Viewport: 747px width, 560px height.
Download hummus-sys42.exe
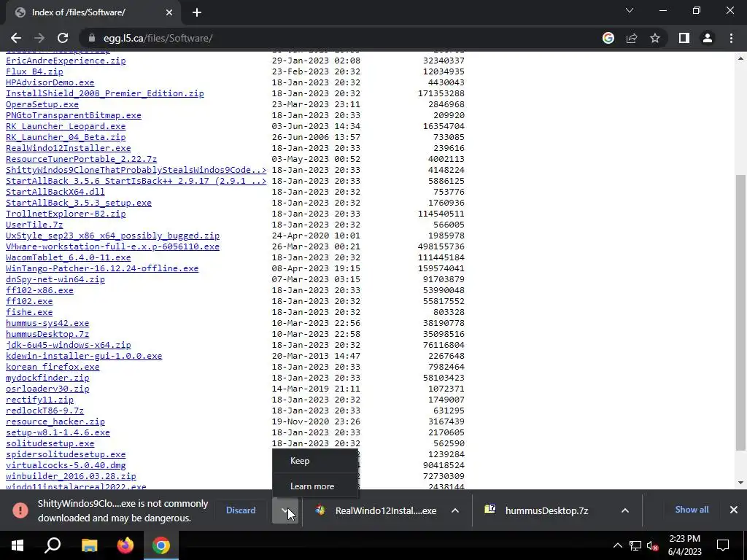pyautogui.click(x=47, y=323)
